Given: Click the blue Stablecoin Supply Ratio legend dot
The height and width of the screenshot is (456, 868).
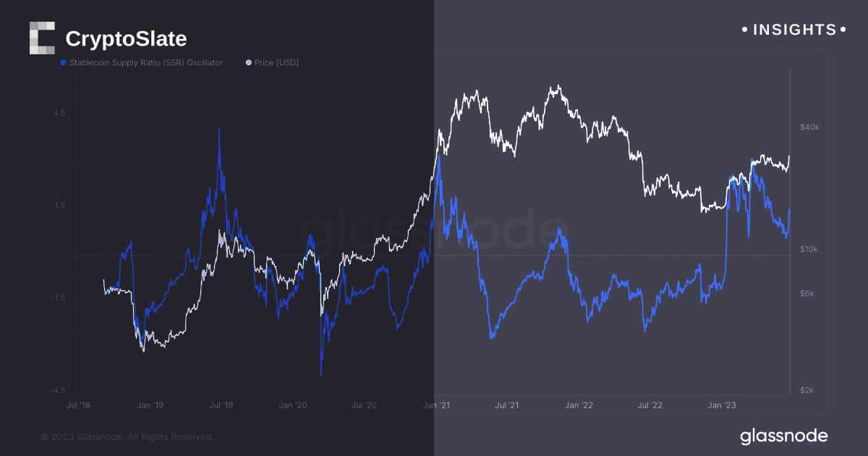Looking at the screenshot, I should click(x=64, y=63).
